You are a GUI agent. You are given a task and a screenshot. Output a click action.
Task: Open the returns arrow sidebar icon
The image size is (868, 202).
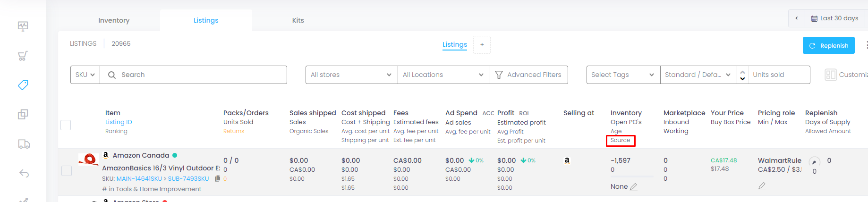[x=24, y=173]
